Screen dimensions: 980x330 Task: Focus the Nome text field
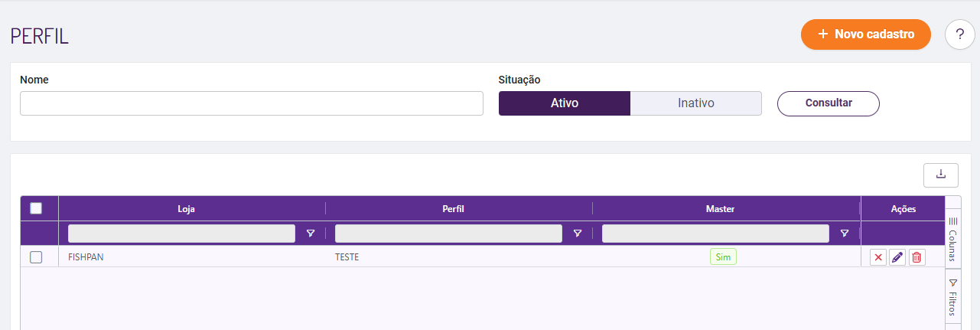click(x=251, y=103)
